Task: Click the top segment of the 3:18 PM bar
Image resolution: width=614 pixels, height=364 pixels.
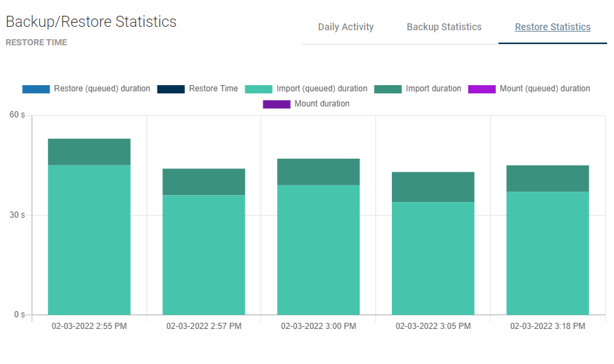Action: tap(547, 178)
